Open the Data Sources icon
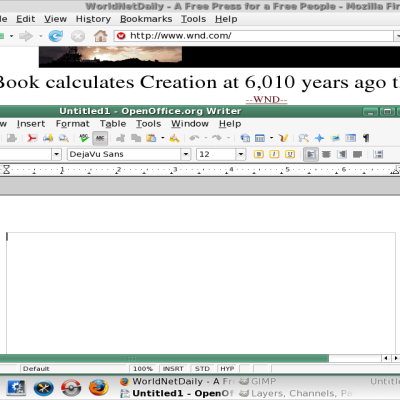400x400 pixels. (x=351, y=138)
